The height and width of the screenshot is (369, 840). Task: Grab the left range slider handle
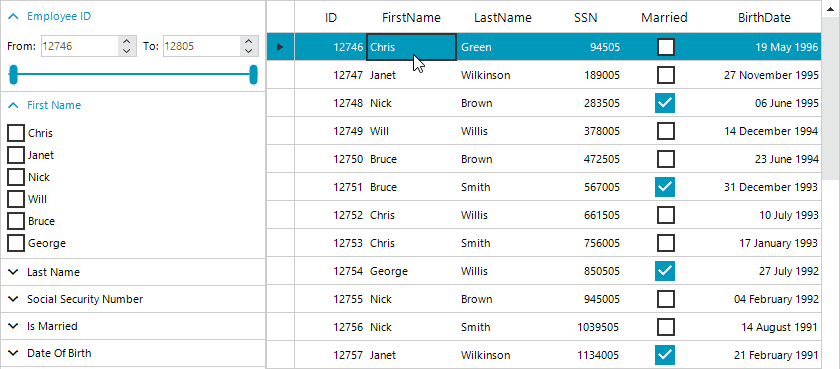tap(14, 74)
